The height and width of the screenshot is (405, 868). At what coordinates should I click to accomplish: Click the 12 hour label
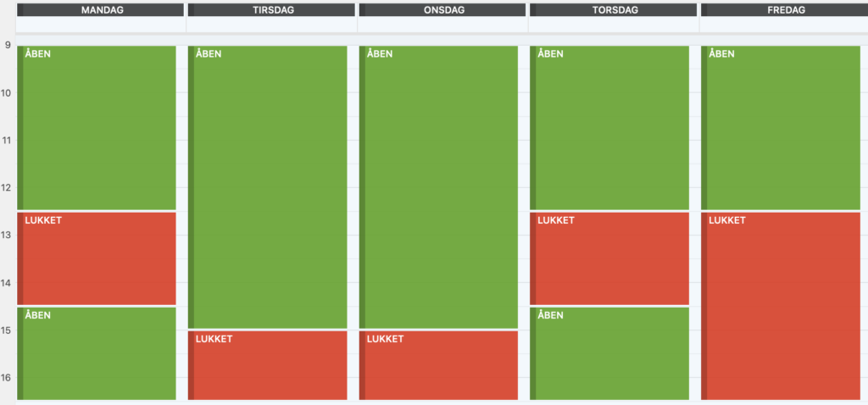pos(8,187)
